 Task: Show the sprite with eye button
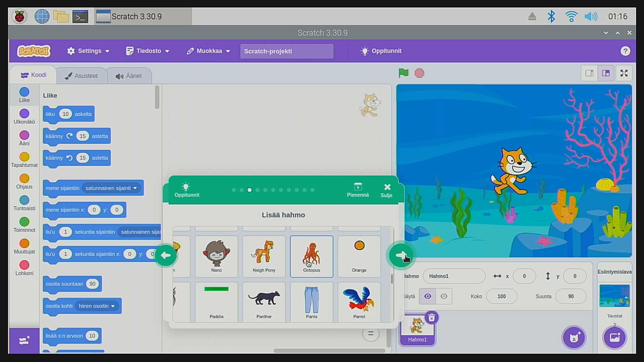427,296
